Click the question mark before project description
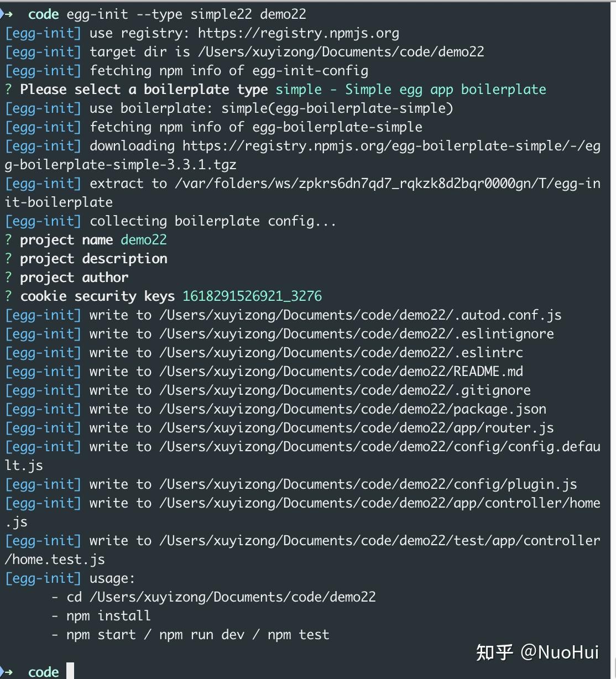Screen dimensions: 616x679 tap(8, 258)
